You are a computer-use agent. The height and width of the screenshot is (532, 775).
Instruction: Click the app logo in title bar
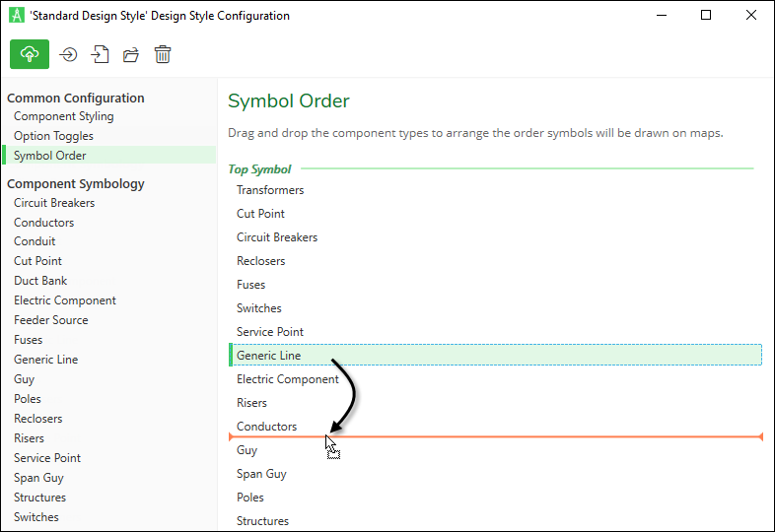(x=17, y=16)
